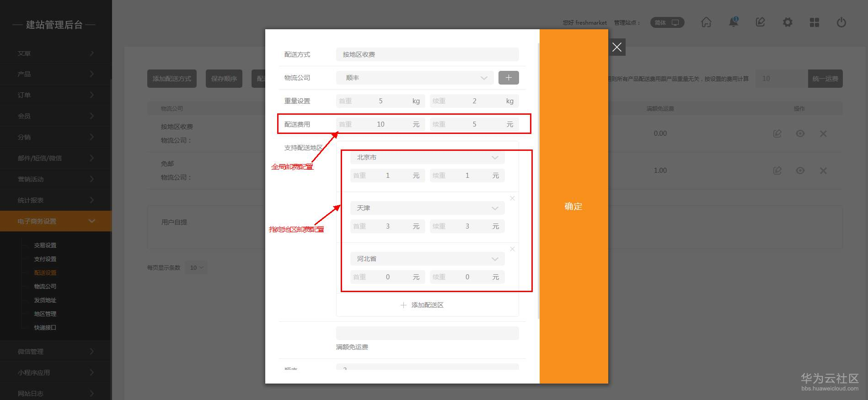Remove the 天津 delivery region
The height and width of the screenshot is (400, 868).
pyautogui.click(x=512, y=198)
